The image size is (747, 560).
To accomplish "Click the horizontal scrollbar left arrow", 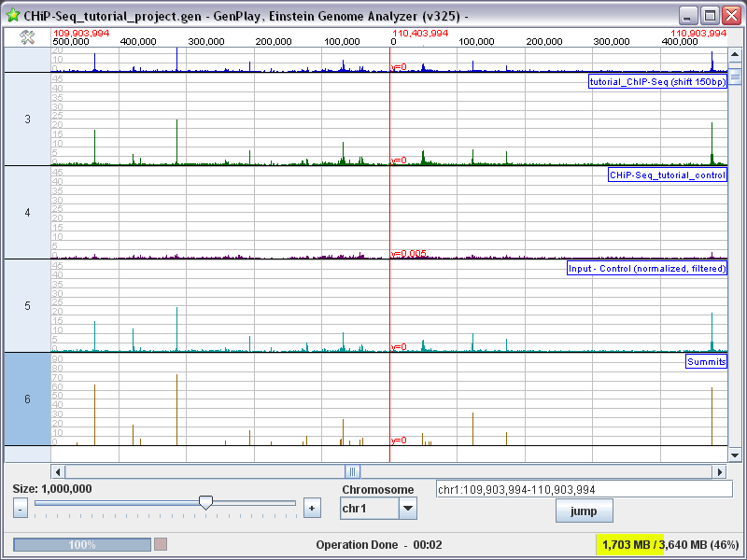I will (x=58, y=472).
